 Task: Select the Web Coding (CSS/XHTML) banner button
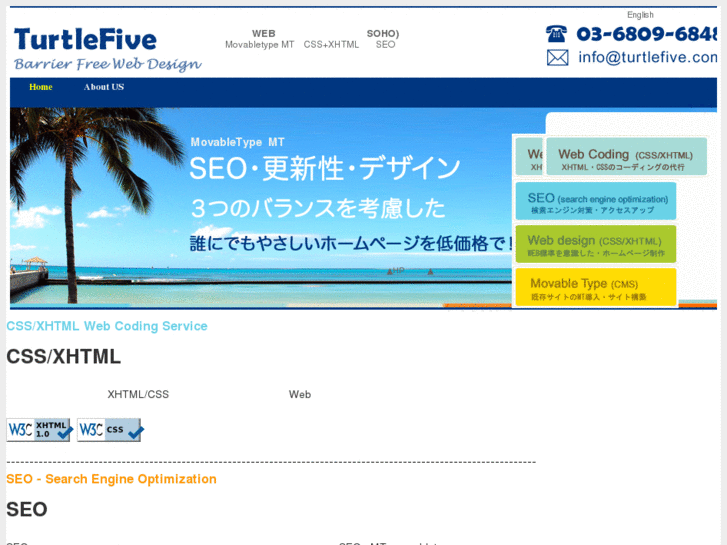click(626, 156)
